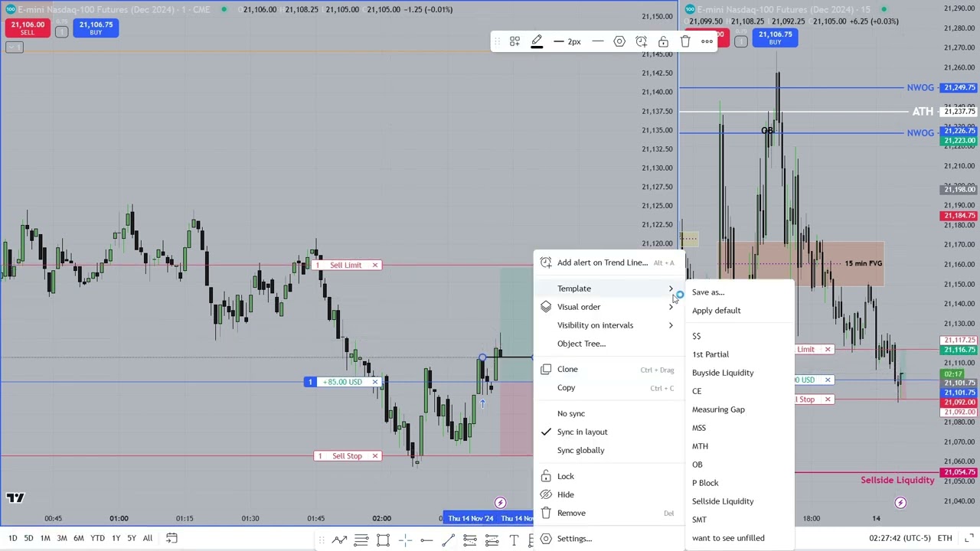The image size is (980, 551).
Task: Toggle Hide in context menu
Action: (609, 495)
